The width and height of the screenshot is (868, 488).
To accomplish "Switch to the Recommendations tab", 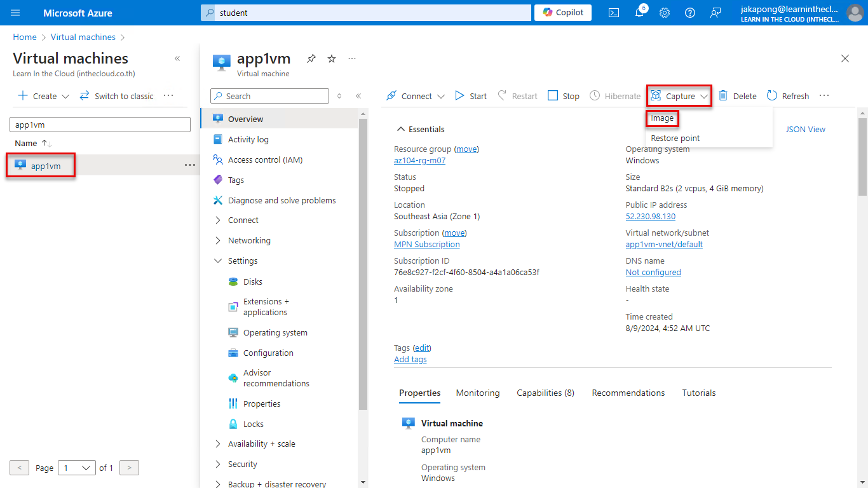I will (x=628, y=393).
